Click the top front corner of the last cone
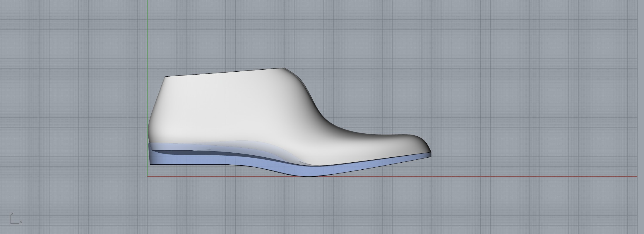Image resolution: width=644 pixels, height=234 pixels. pyautogui.click(x=284, y=68)
